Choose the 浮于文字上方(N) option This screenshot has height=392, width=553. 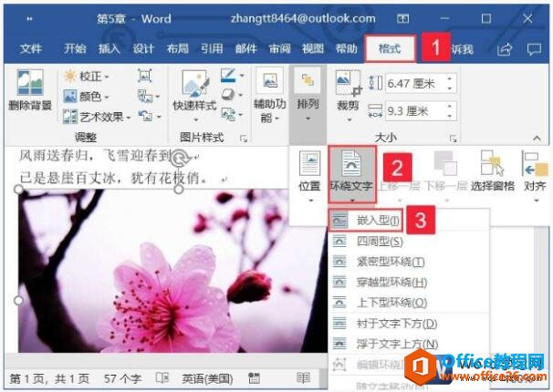click(x=409, y=344)
